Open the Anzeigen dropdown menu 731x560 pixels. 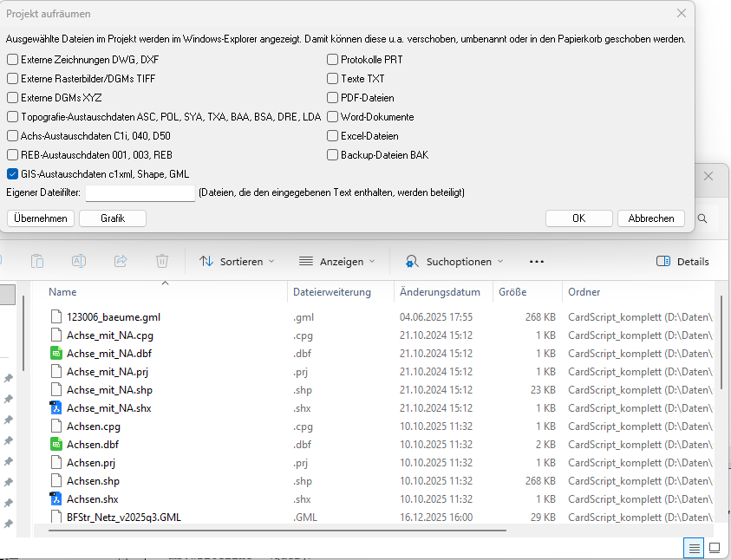tap(336, 261)
